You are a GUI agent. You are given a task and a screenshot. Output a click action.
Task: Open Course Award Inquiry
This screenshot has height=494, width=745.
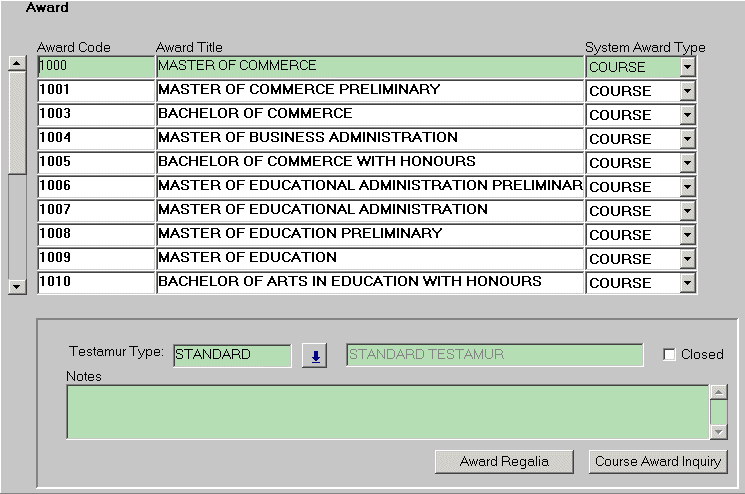tap(657, 461)
